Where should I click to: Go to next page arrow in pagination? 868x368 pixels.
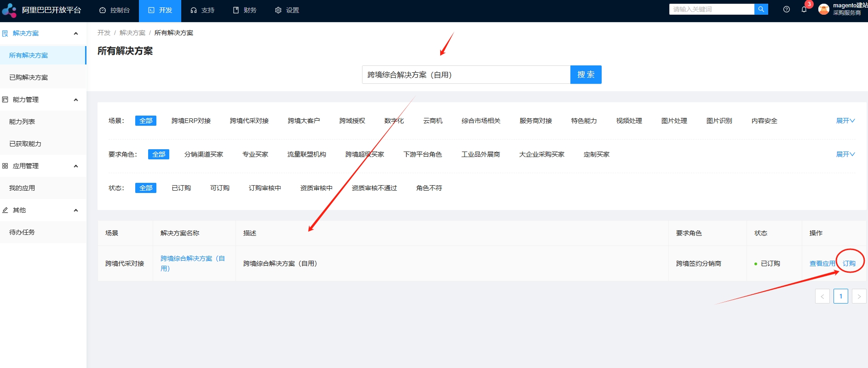(859, 296)
